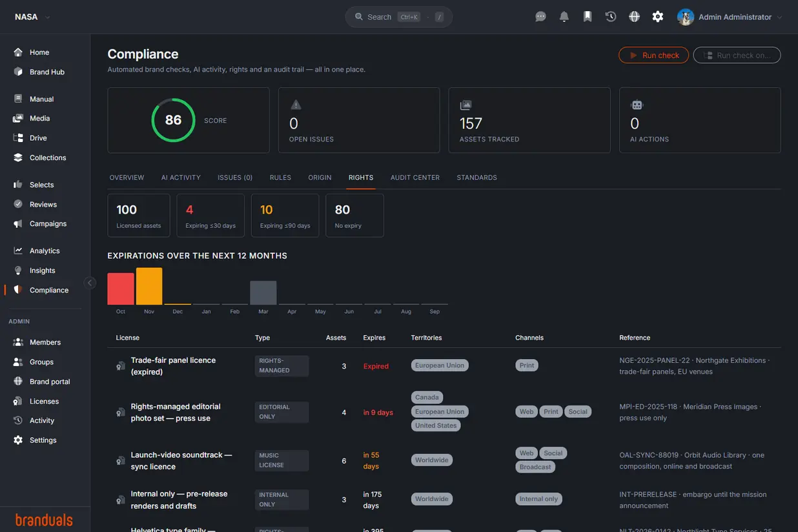Open Settings gear in sidebar
The height and width of the screenshot is (532, 798).
pos(18,440)
